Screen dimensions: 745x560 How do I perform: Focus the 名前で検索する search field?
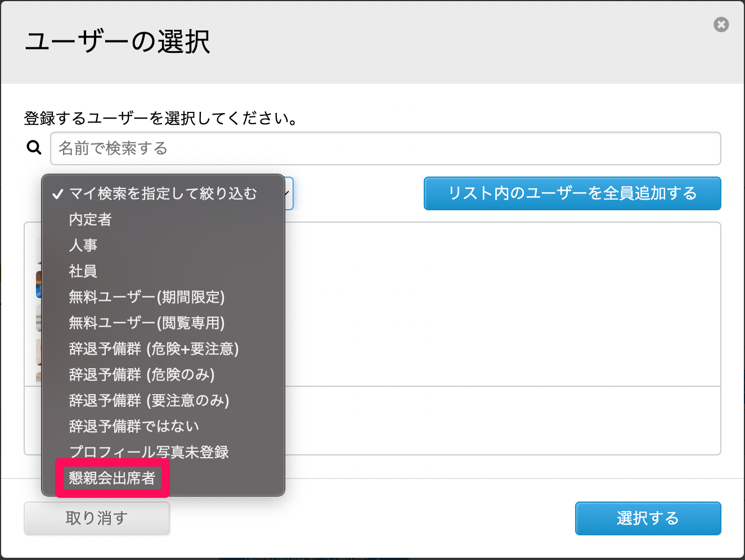point(385,148)
